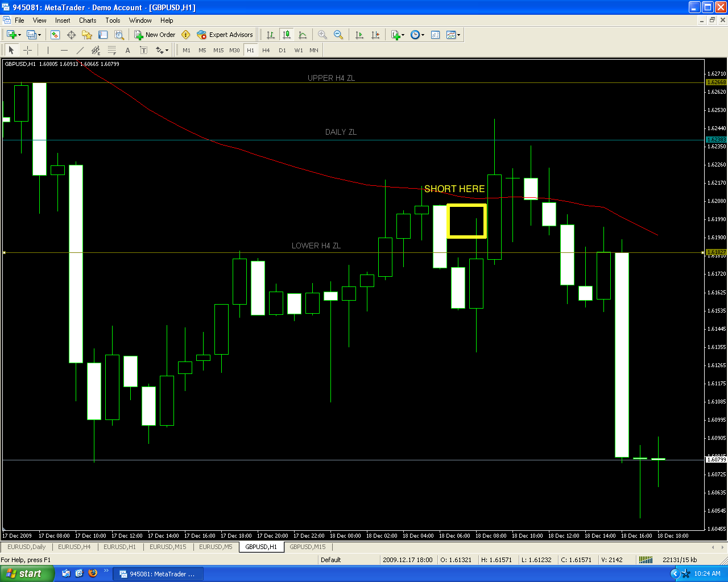The height and width of the screenshot is (582, 728).
Task: Switch chart to M5 timeframe
Action: (202, 50)
